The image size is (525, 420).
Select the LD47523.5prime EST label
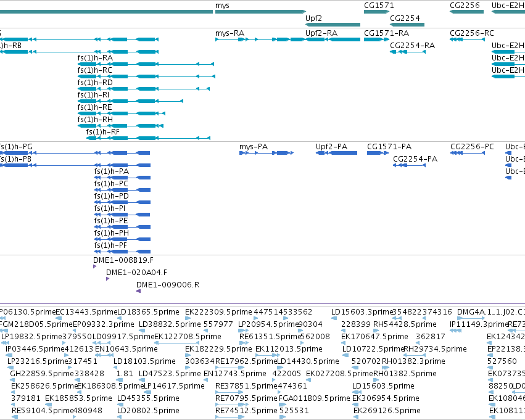pyautogui.click(x=170, y=374)
